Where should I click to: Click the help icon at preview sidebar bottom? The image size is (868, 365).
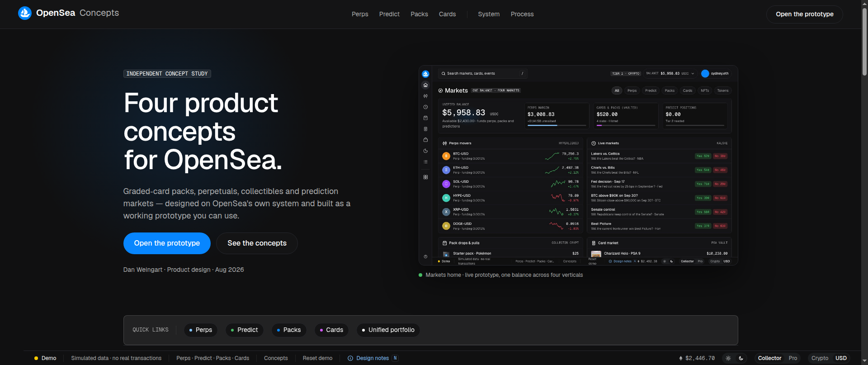425,256
